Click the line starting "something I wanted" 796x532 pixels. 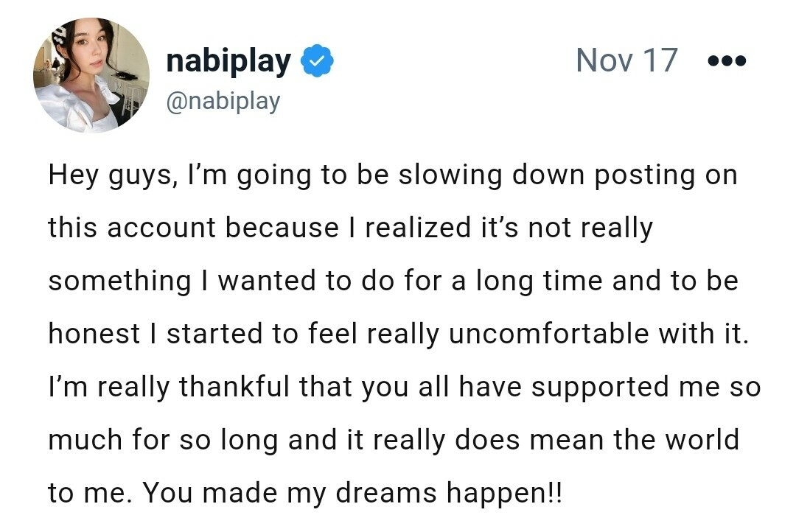point(393,281)
